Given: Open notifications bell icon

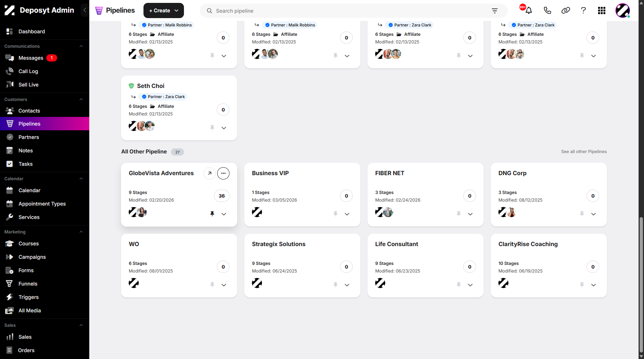Looking at the screenshot, I should [x=528, y=10].
